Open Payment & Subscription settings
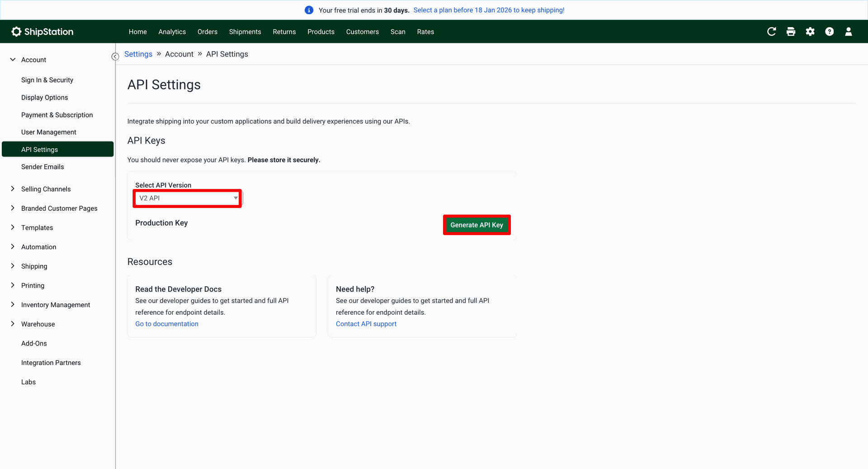This screenshot has width=868, height=469. click(x=57, y=115)
